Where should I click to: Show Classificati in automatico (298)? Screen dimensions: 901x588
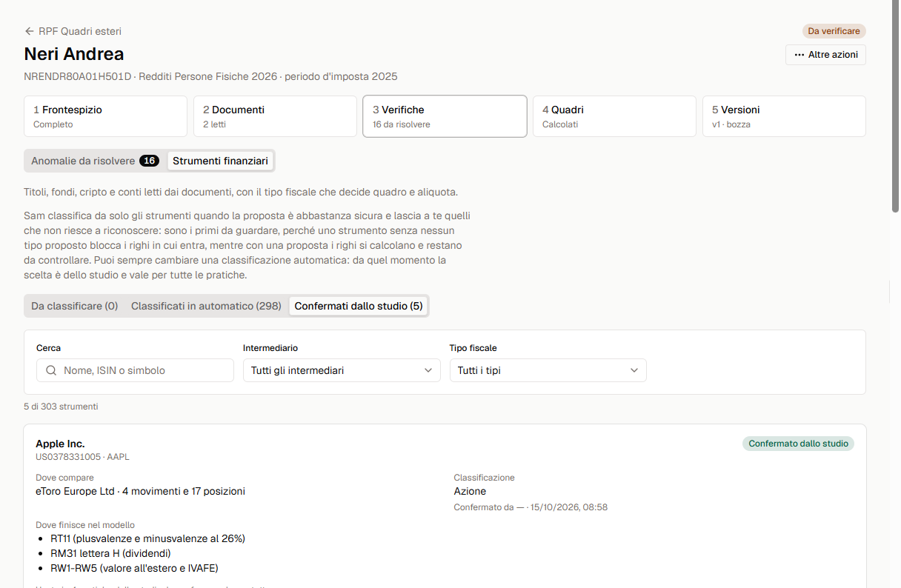[x=206, y=306]
